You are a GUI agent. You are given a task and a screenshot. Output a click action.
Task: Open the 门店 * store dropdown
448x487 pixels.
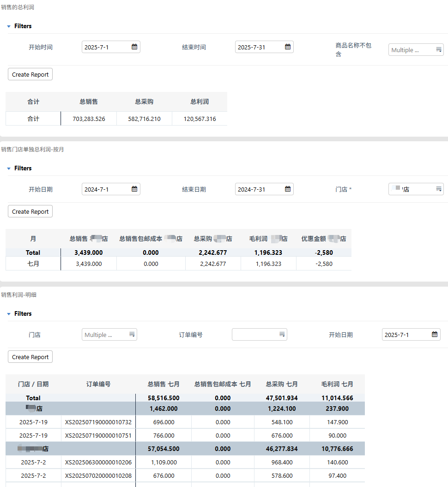pyautogui.click(x=416, y=189)
